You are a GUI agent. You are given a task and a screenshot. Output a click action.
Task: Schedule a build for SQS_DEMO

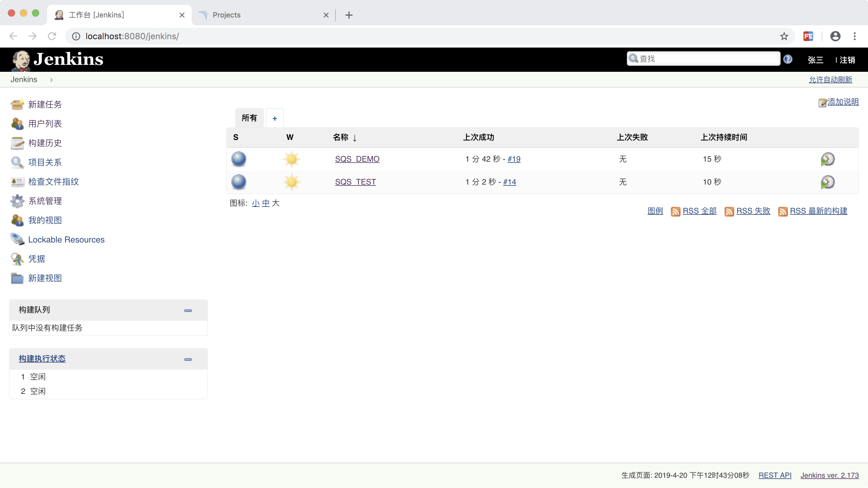pos(827,159)
